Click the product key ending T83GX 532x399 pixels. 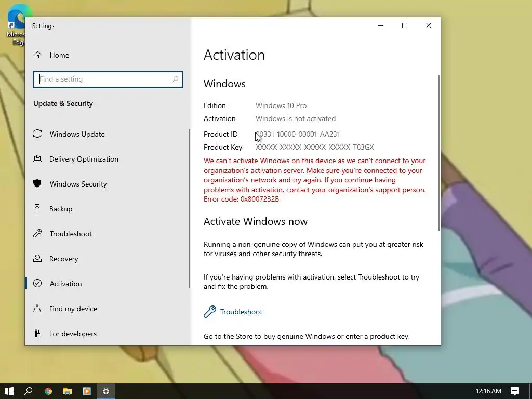click(314, 147)
